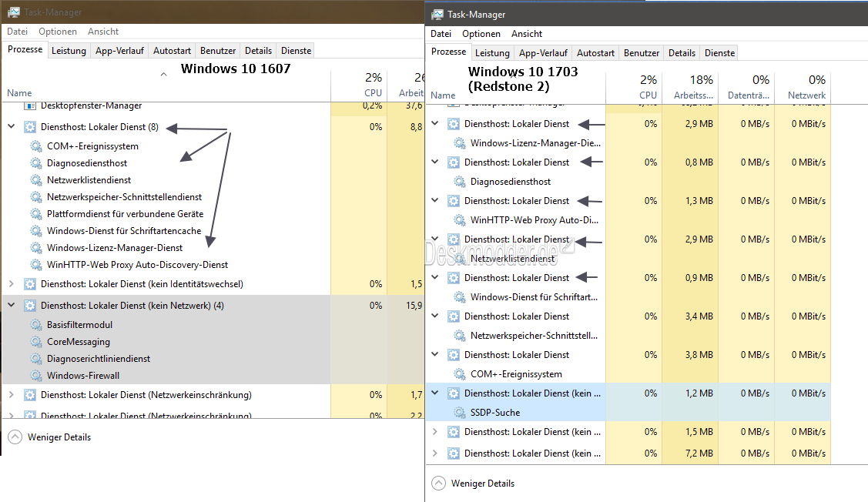
Task: Click the Basisfiltermodul gear icon
Action: 36,325
